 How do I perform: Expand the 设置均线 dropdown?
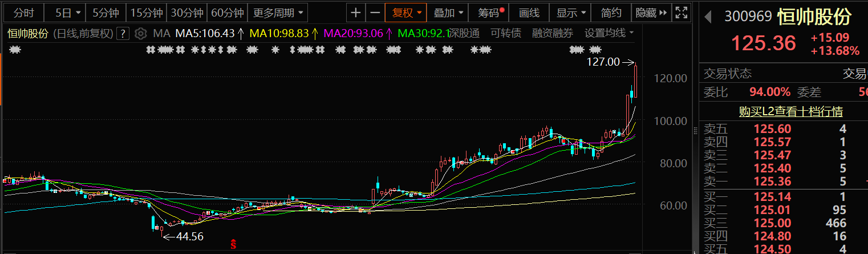(x=609, y=34)
